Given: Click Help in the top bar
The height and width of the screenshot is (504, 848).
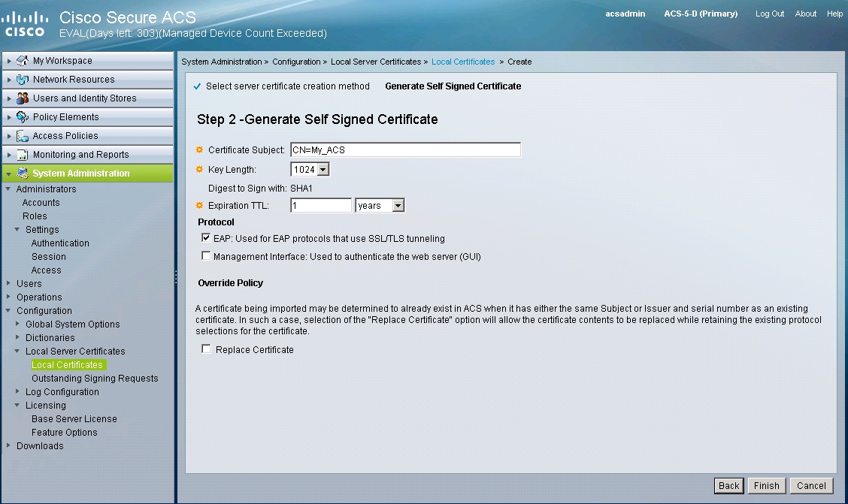Looking at the screenshot, I should tap(835, 13).
